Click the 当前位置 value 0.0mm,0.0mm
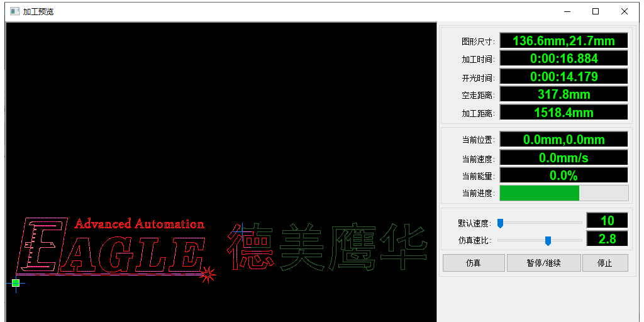The width and height of the screenshot is (644, 322). tap(563, 139)
